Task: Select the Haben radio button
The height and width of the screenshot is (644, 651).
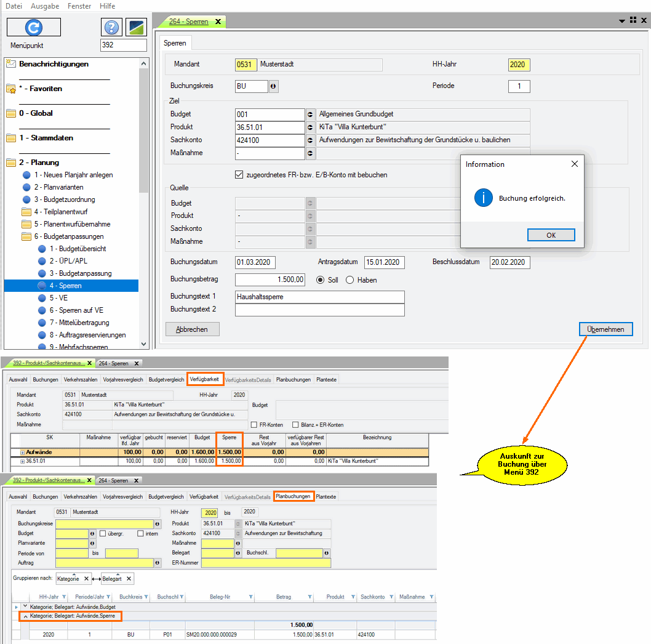Action: point(350,280)
